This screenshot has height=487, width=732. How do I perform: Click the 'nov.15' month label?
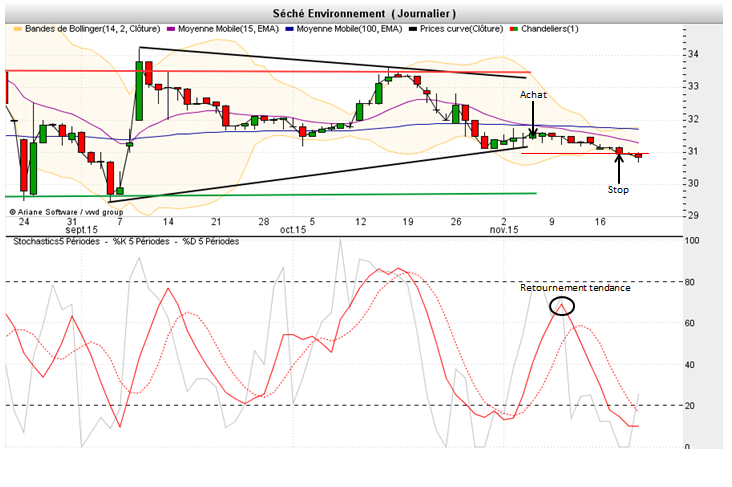tap(504, 230)
